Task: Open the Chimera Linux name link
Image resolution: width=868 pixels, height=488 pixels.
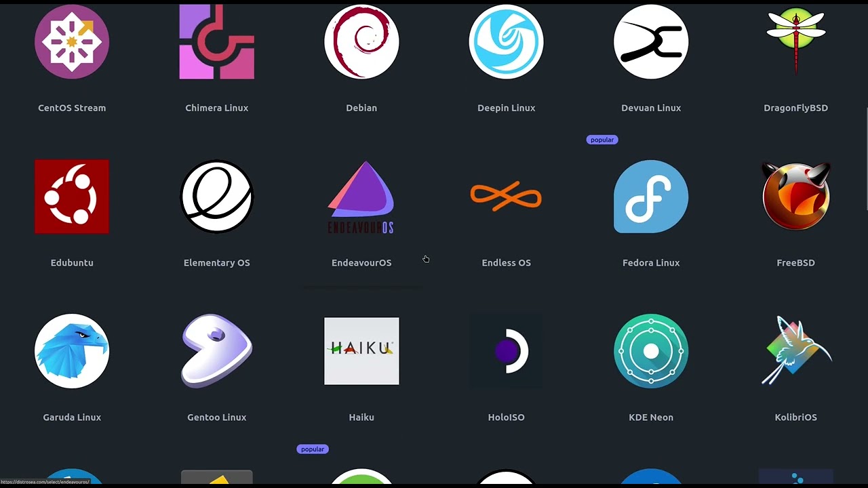Action: coord(217,108)
